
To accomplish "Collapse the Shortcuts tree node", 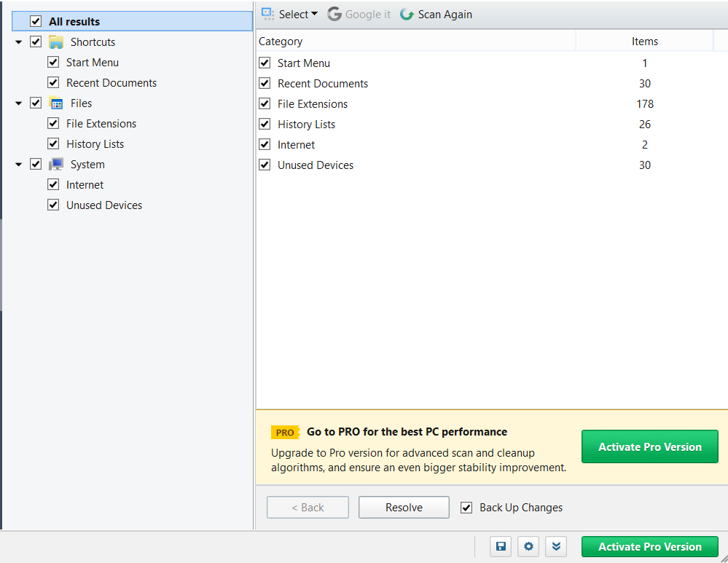I will point(18,42).
